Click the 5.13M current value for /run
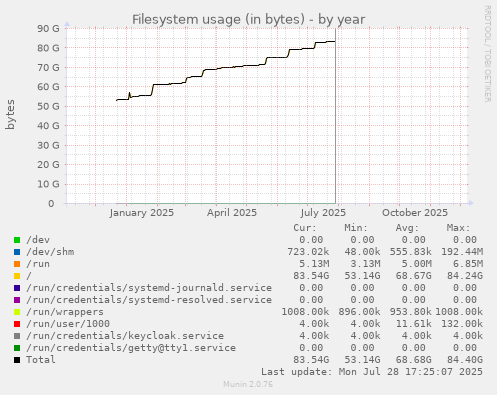Screen dimensions: 497x395 click(314, 264)
